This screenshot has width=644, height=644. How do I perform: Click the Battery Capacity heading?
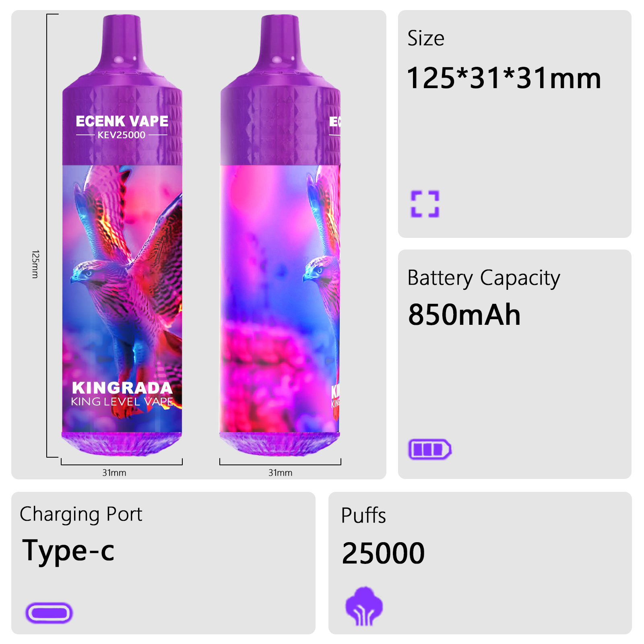click(x=484, y=279)
